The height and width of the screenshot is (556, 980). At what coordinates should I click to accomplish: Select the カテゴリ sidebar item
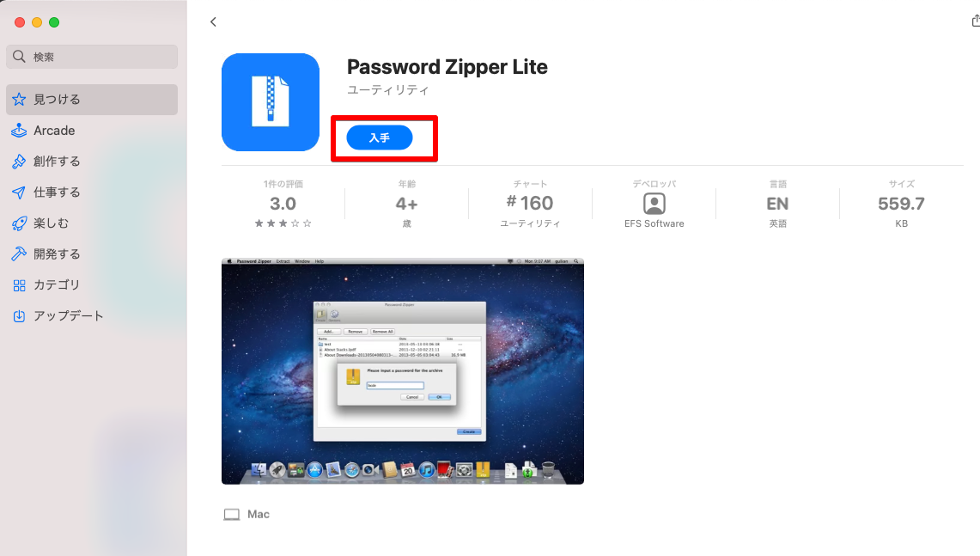point(92,285)
